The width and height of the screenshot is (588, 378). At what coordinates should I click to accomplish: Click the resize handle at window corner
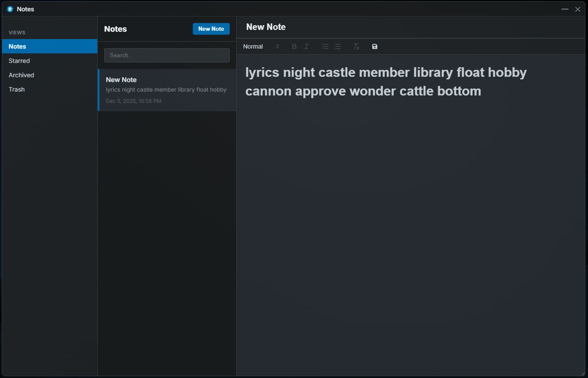[583, 374]
